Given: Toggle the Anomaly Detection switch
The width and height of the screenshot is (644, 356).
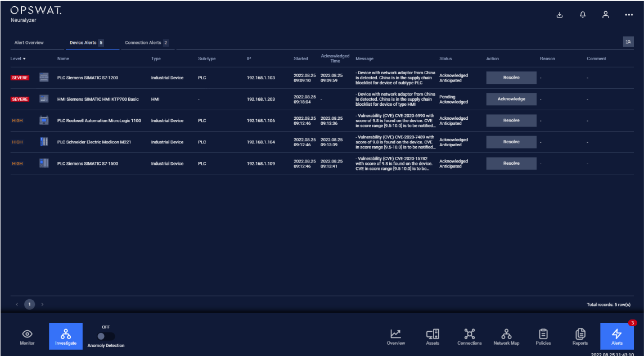Looking at the screenshot, I should [x=106, y=336].
